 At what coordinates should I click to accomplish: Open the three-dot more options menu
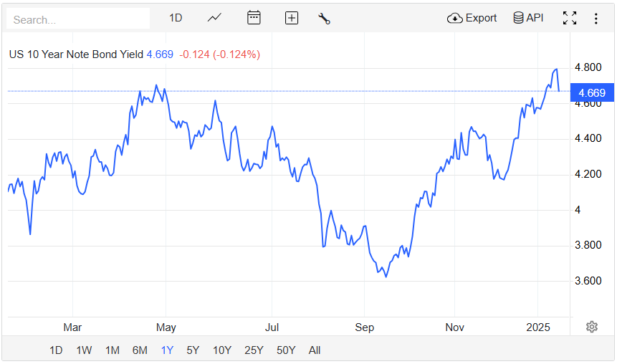tap(596, 19)
